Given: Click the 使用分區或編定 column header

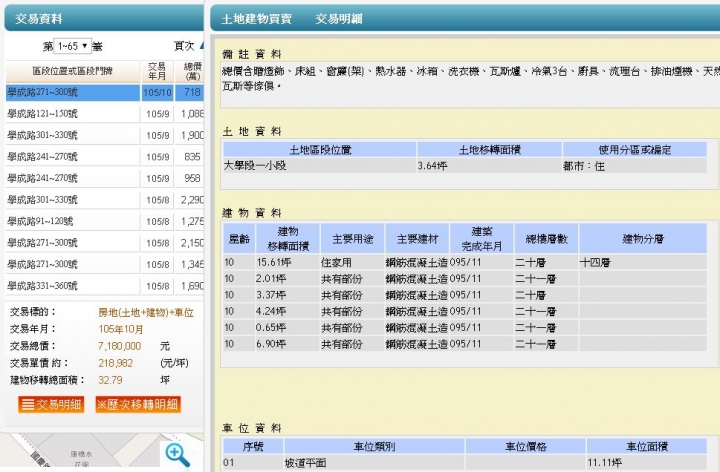Looking at the screenshot, I should click(635, 150).
